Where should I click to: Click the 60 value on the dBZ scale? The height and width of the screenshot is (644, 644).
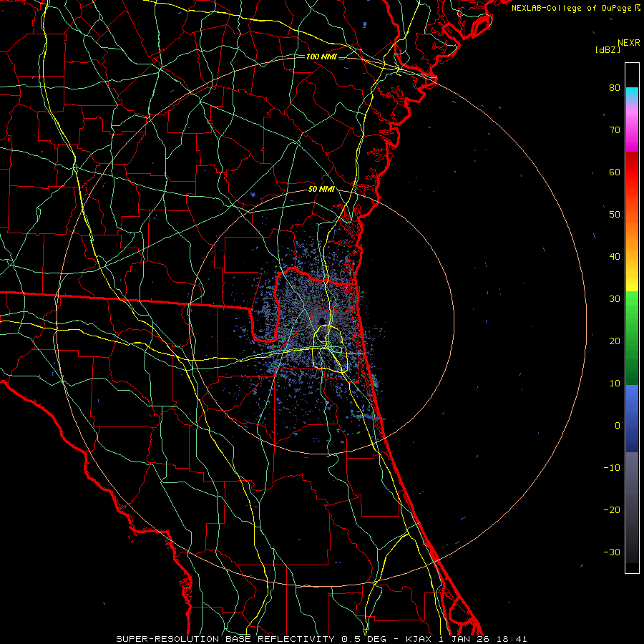(615, 172)
